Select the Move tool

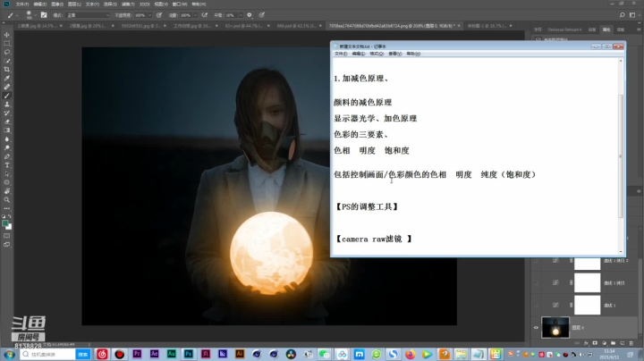pos(7,35)
